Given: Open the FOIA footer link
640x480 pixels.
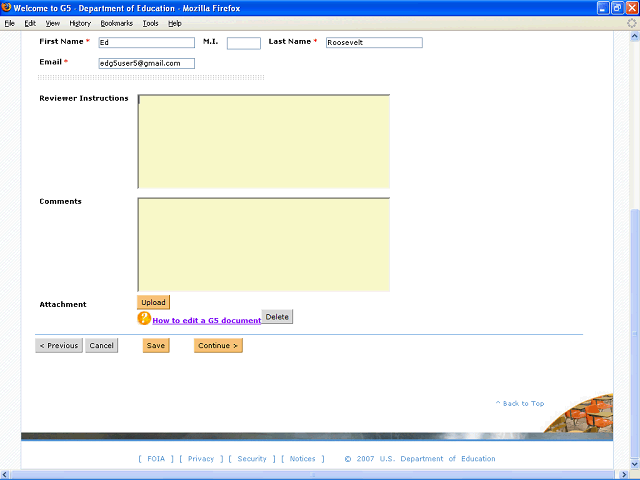Looking at the screenshot, I should click(x=156, y=459).
